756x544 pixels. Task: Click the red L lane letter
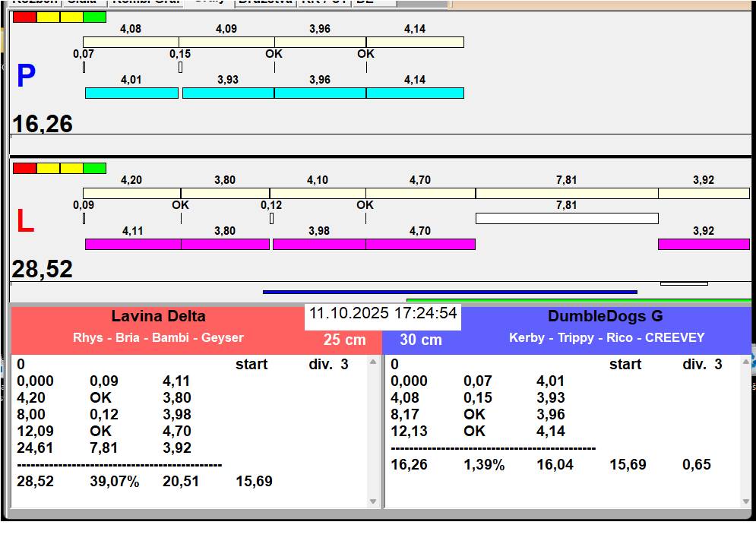click(25, 222)
